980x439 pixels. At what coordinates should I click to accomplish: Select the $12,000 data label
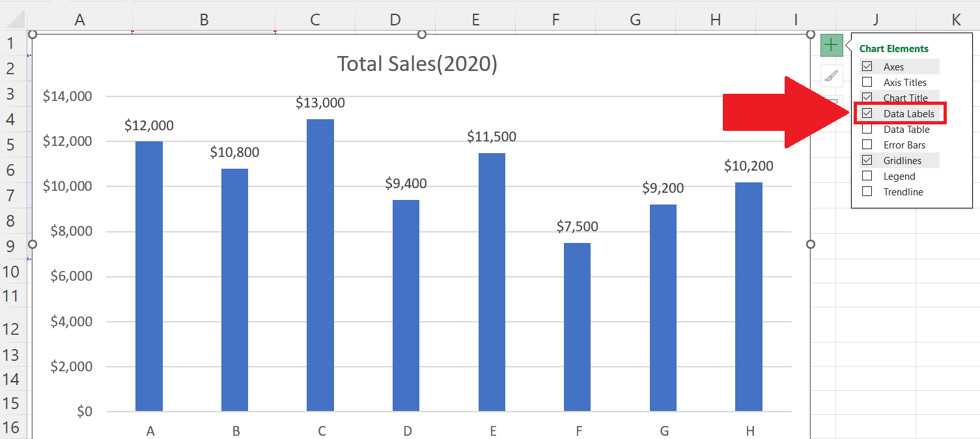click(x=149, y=125)
